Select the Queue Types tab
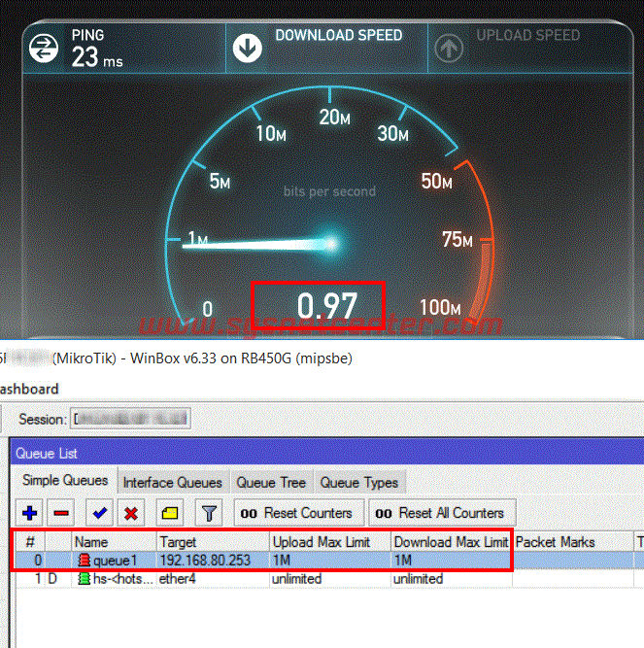644x648 pixels. (x=358, y=483)
